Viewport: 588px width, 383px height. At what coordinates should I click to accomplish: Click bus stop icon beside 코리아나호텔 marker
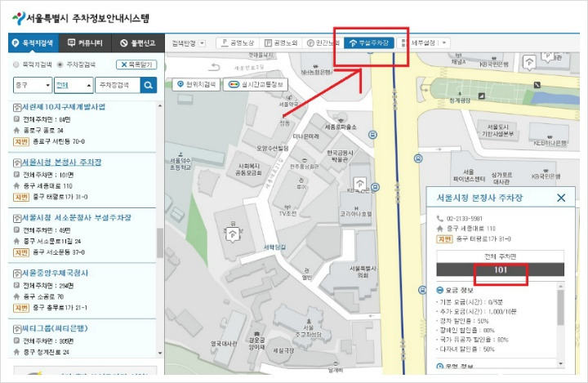pyautogui.click(x=376, y=186)
